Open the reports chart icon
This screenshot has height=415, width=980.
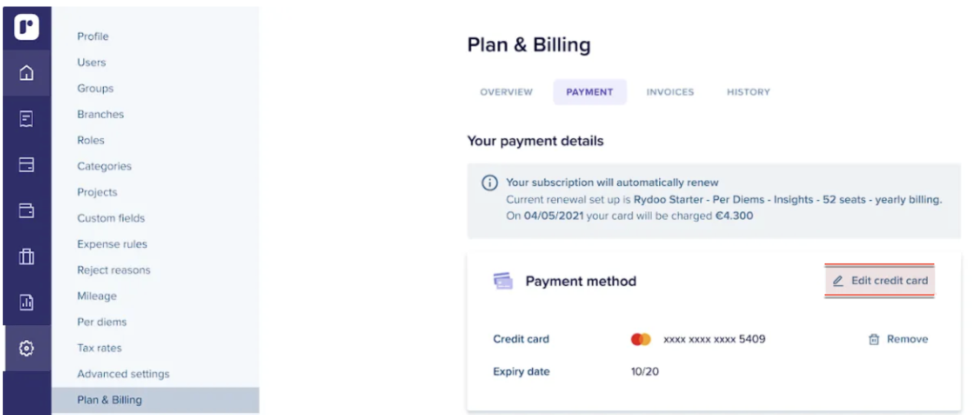(x=26, y=302)
